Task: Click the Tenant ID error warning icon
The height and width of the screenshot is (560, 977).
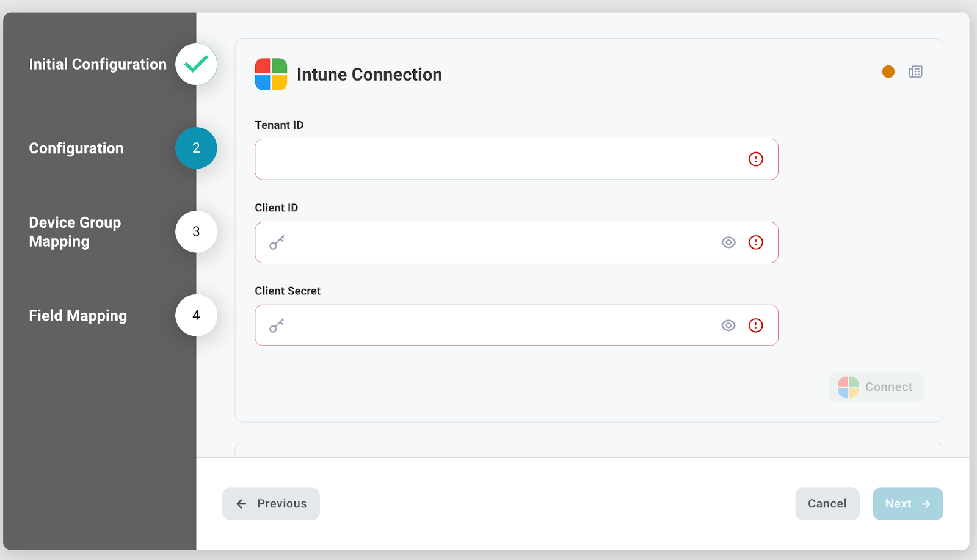Action: point(756,159)
